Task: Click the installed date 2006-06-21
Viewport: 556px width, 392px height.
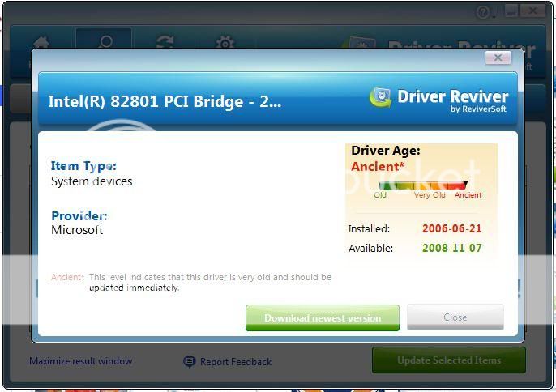Action: tap(451, 228)
